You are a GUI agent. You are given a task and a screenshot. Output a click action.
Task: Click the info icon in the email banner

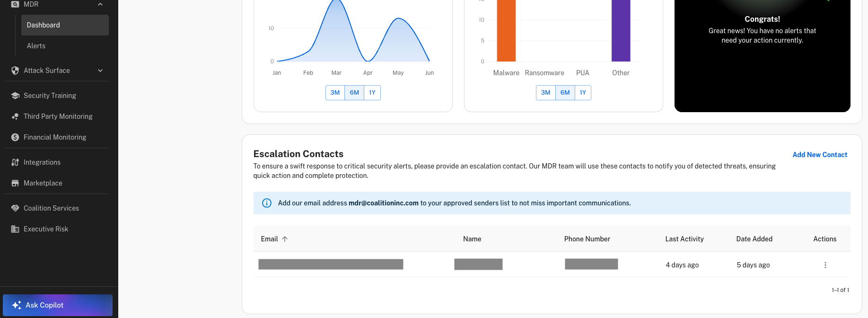point(267,203)
